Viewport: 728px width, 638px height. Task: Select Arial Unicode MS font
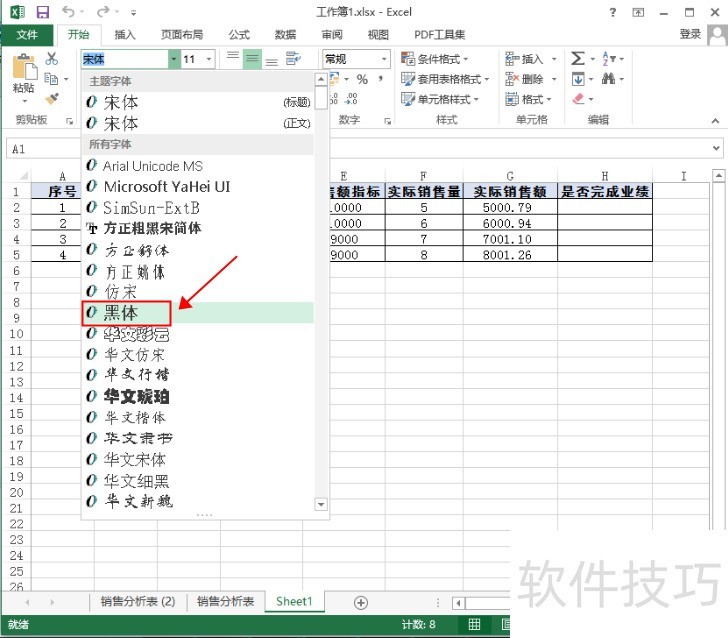pos(198,166)
